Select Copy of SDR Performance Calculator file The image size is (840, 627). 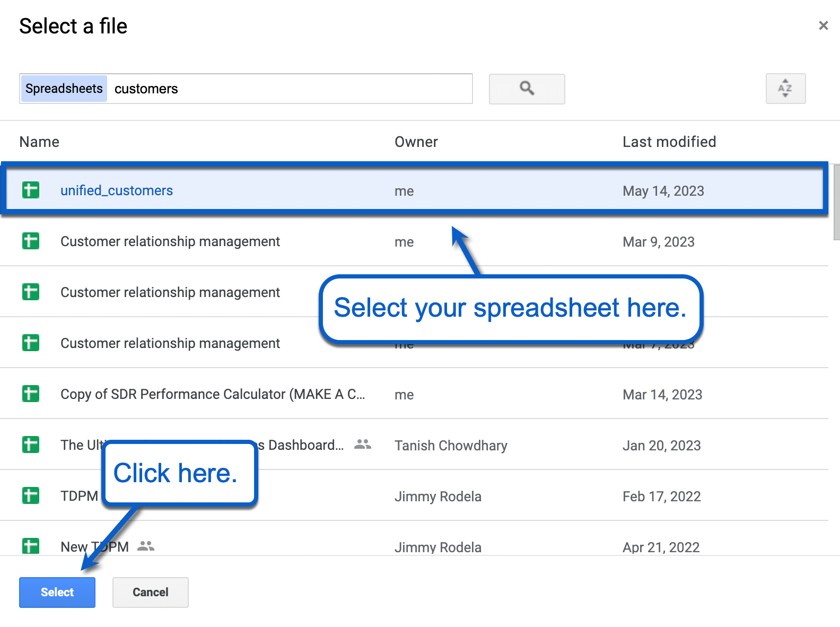click(x=212, y=394)
